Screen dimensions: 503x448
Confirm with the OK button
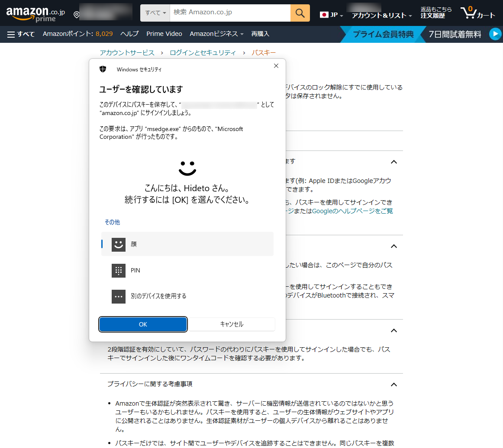point(143,324)
